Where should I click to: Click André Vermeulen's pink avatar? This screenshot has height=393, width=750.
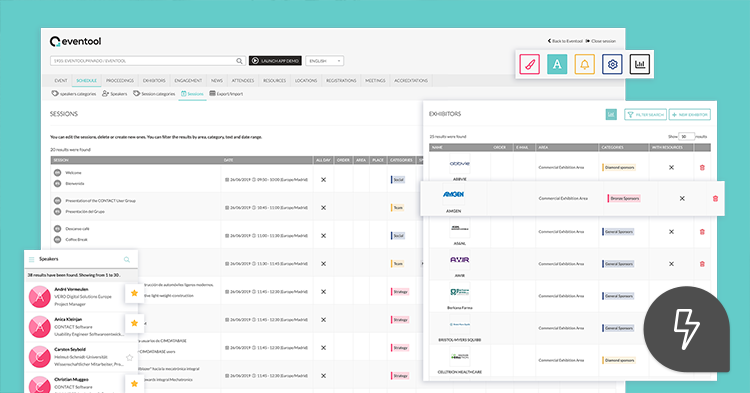pos(40,296)
